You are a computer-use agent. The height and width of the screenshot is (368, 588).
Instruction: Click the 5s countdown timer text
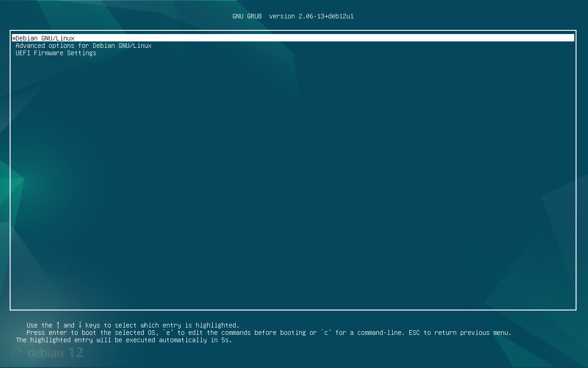[x=226, y=340]
